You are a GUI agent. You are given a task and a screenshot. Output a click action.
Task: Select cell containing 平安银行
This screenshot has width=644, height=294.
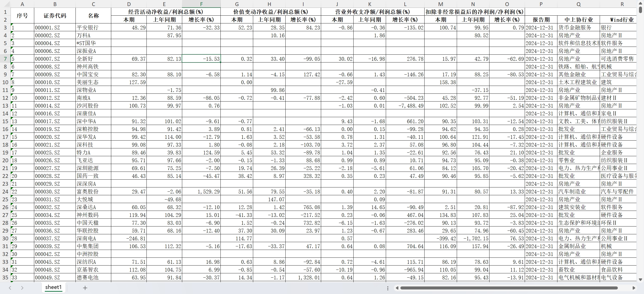pyautogui.click(x=93, y=27)
